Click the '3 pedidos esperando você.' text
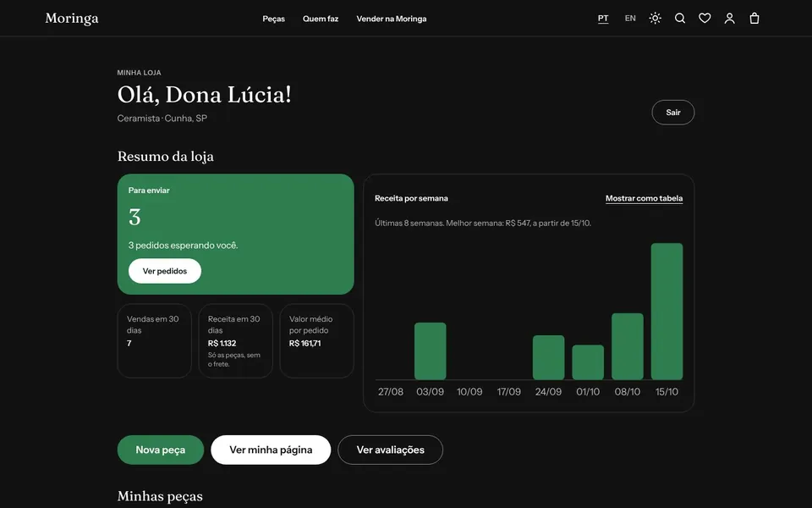The image size is (812, 508). click(x=184, y=246)
